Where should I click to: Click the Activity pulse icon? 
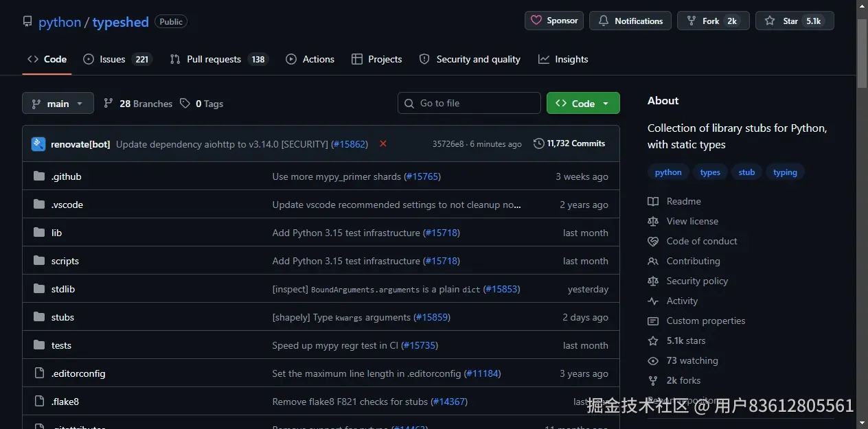pyautogui.click(x=653, y=301)
